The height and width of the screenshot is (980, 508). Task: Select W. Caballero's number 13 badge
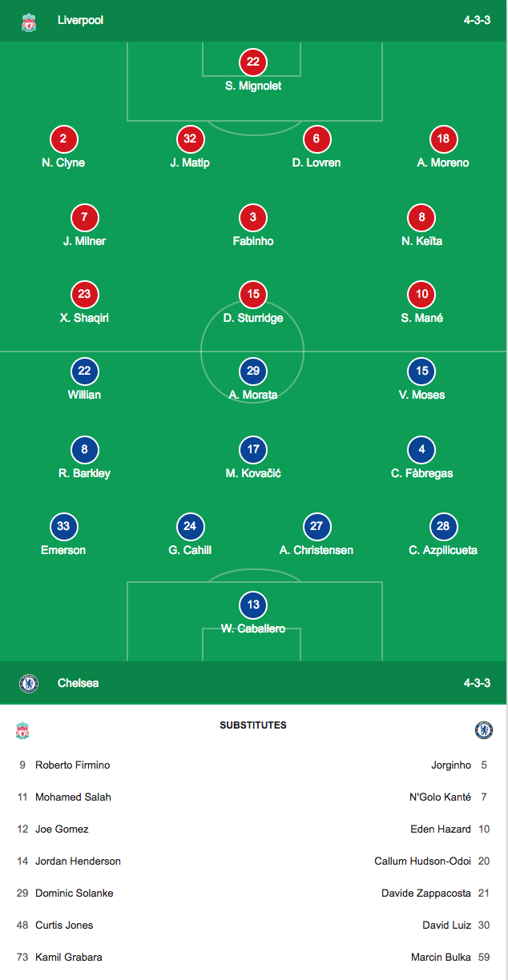point(253,605)
